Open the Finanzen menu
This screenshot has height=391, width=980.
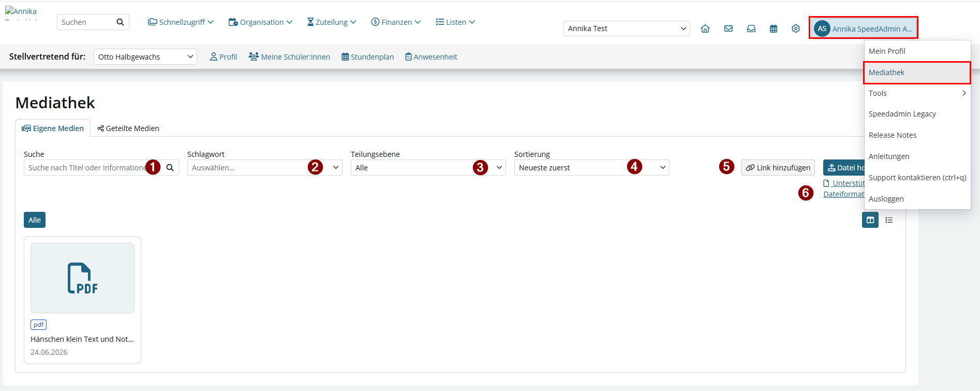coord(396,22)
